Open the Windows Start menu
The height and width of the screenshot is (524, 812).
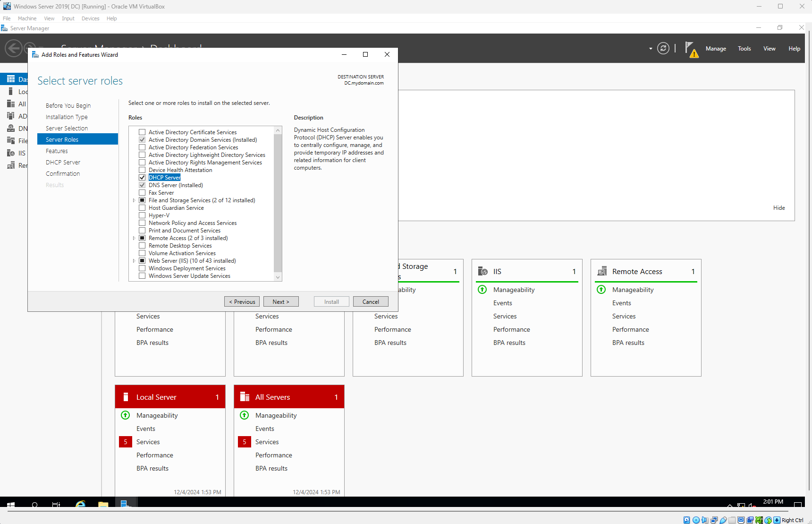(x=11, y=505)
